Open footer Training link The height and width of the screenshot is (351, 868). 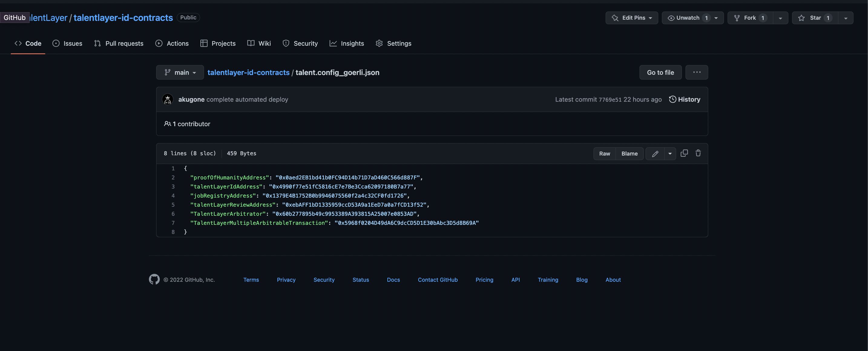[x=548, y=280]
